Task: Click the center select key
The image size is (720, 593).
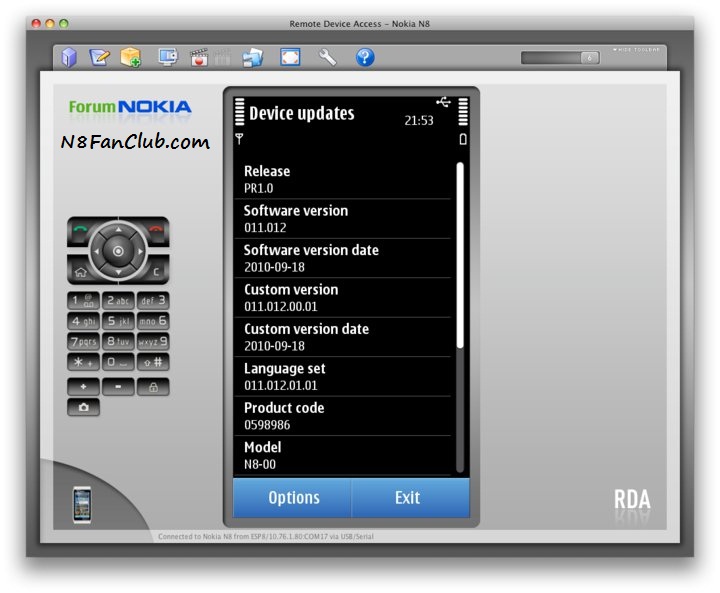Action: coord(118,251)
